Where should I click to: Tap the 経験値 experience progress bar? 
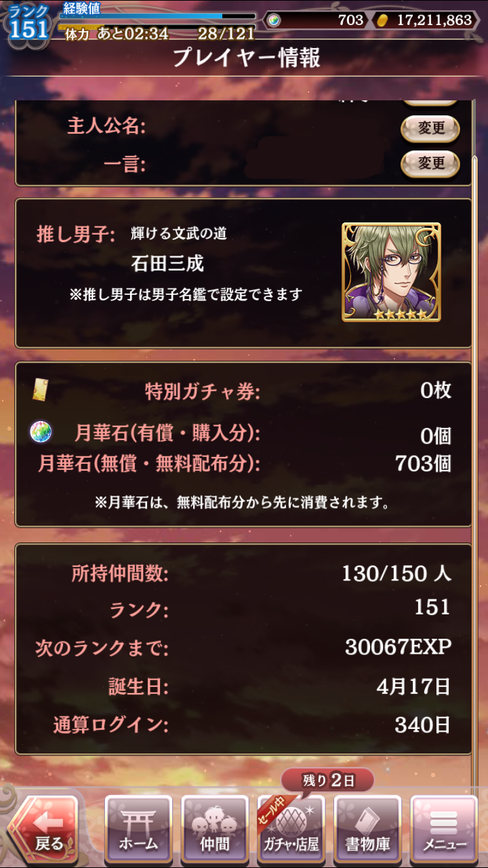(157, 15)
